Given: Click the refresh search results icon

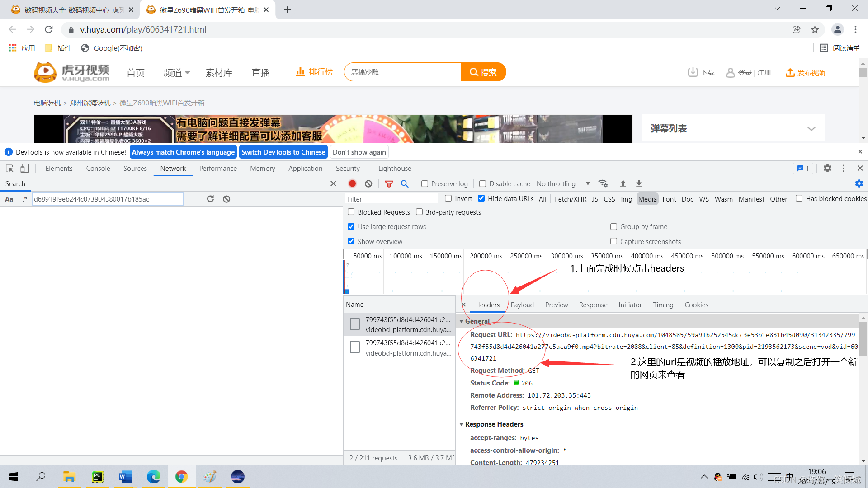Looking at the screenshot, I should pyautogui.click(x=210, y=199).
